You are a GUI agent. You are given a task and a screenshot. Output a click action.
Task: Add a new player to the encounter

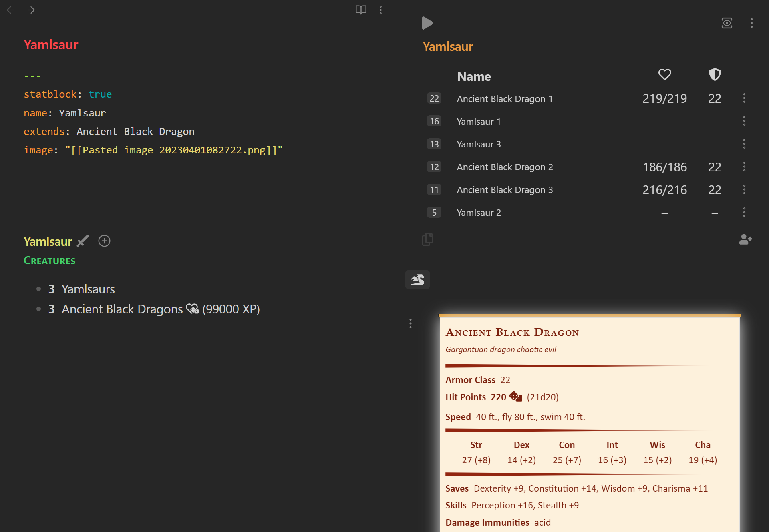(745, 239)
